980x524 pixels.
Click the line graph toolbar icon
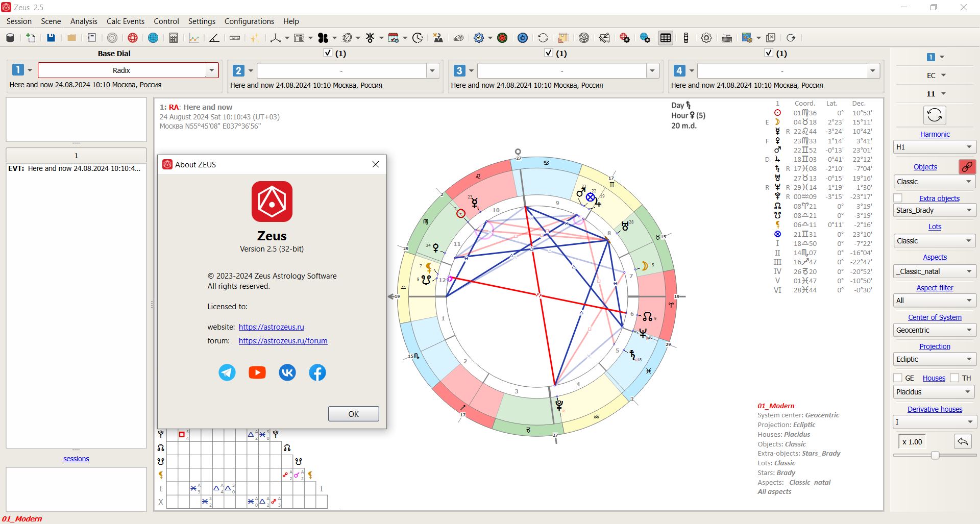pos(194,38)
